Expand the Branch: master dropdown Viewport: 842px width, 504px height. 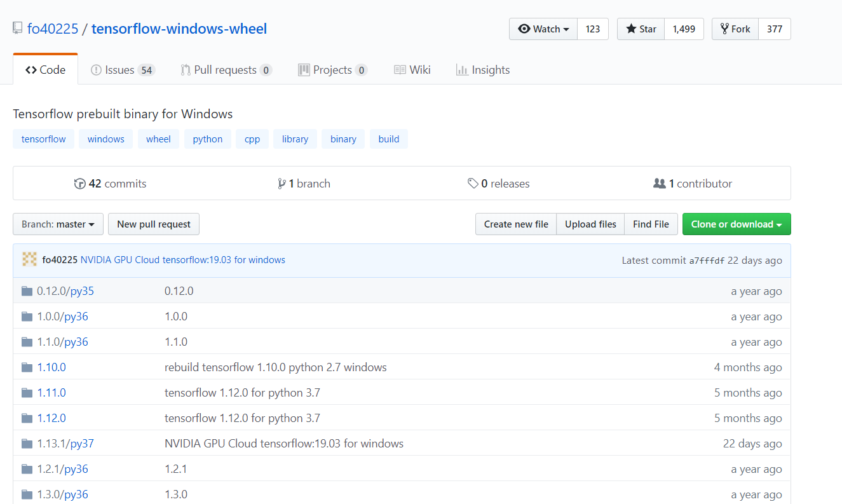pyautogui.click(x=58, y=224)
